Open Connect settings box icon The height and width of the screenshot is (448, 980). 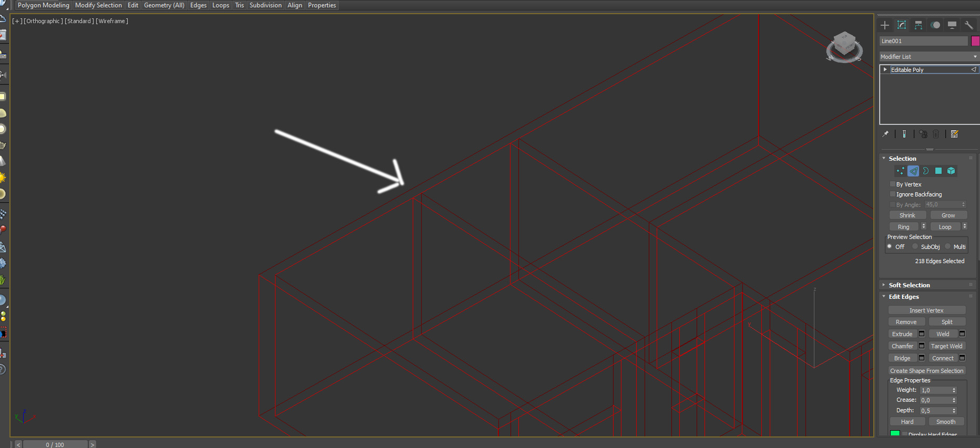click(x=962, y=358)
